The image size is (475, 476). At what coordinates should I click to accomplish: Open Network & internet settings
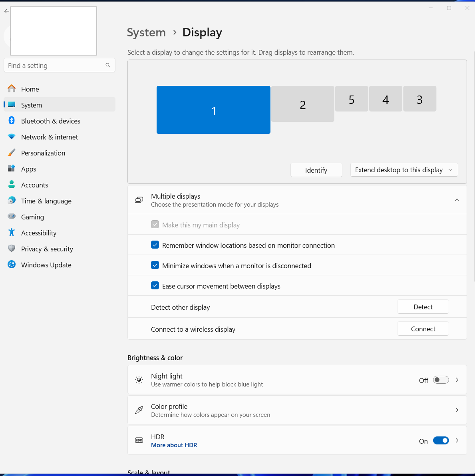tap(60, 137)
